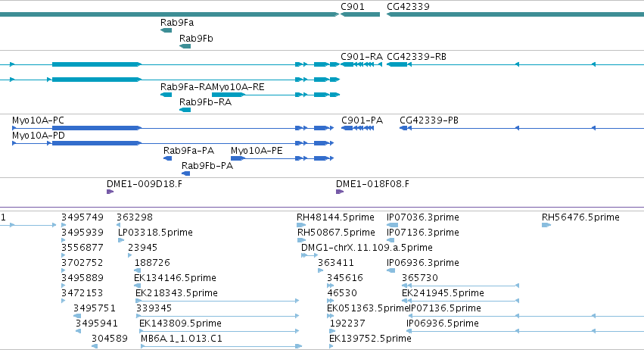Select EST 192237
Viewport: 644px width, 350px height.
click(347, 323)
